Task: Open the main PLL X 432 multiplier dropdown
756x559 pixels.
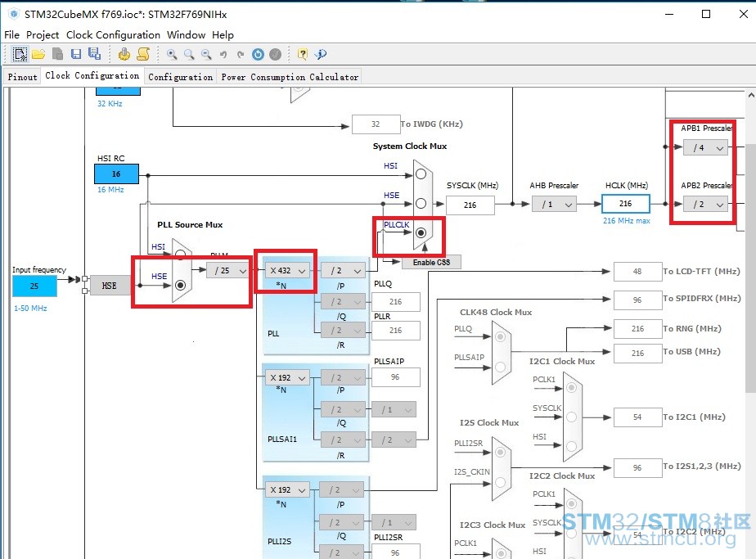Action: point(288,271)
